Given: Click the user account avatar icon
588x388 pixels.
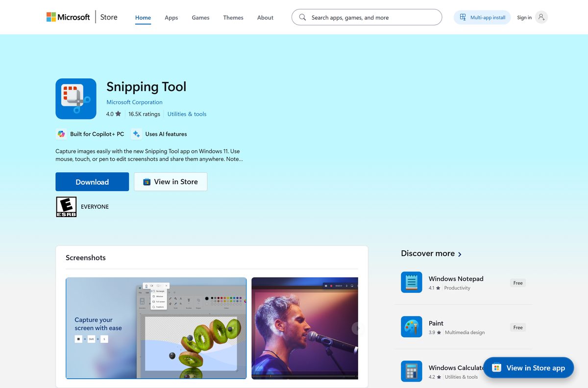Looking at the screenshot, I should [x=541, y=17].
